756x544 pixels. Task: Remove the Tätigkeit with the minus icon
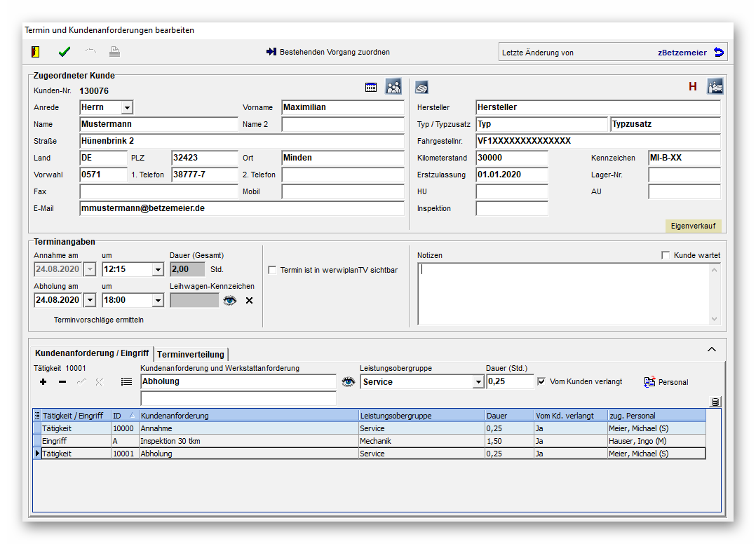[x=62, y=381]
